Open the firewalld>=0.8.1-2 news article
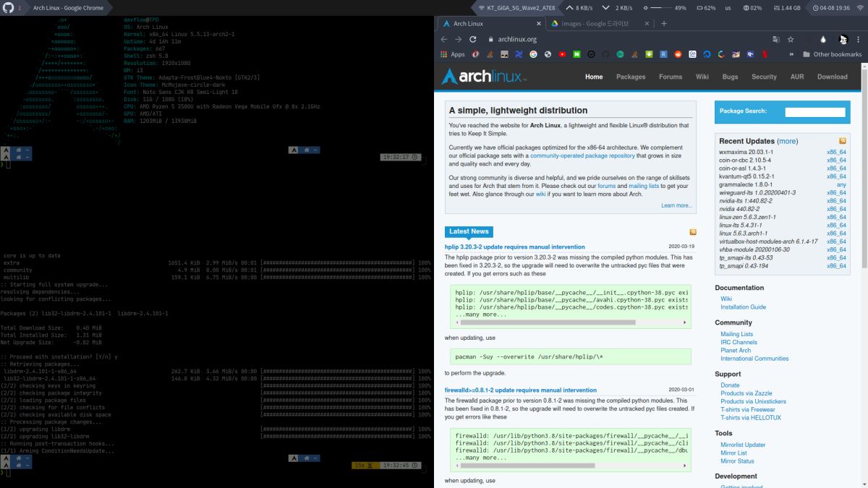The width and height of the screenshot is (868, 488). pos(521,390)
